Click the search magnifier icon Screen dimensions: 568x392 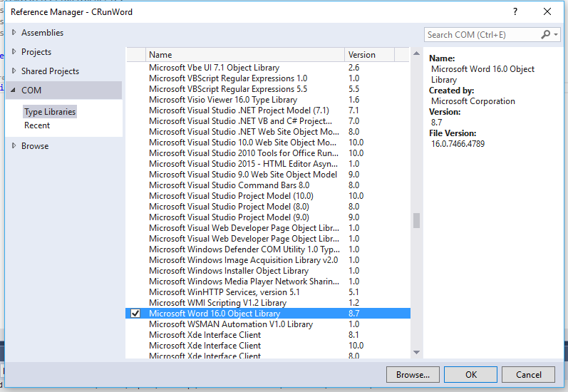pyautogui.click(x=545, y=34)
